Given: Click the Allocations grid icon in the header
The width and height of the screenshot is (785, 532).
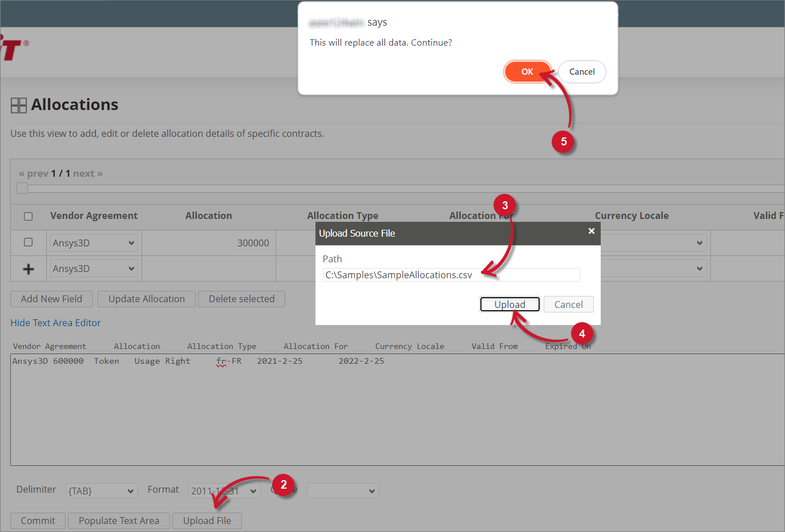Looking at the screenshot, I should 19,105.
